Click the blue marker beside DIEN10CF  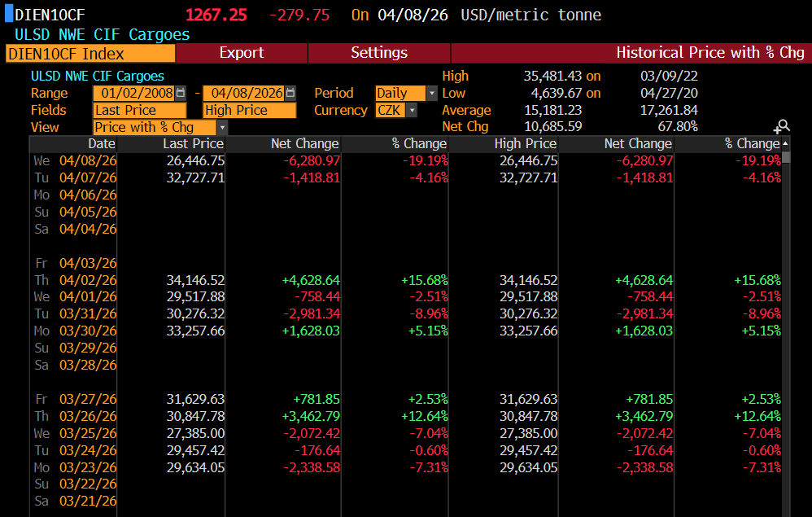point(8,15)
